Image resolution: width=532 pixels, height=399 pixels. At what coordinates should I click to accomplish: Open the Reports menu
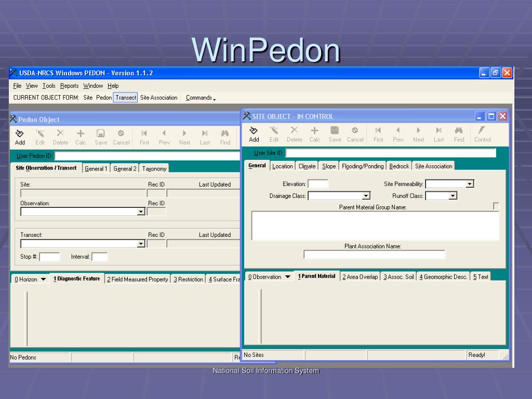tap(69, 86)
